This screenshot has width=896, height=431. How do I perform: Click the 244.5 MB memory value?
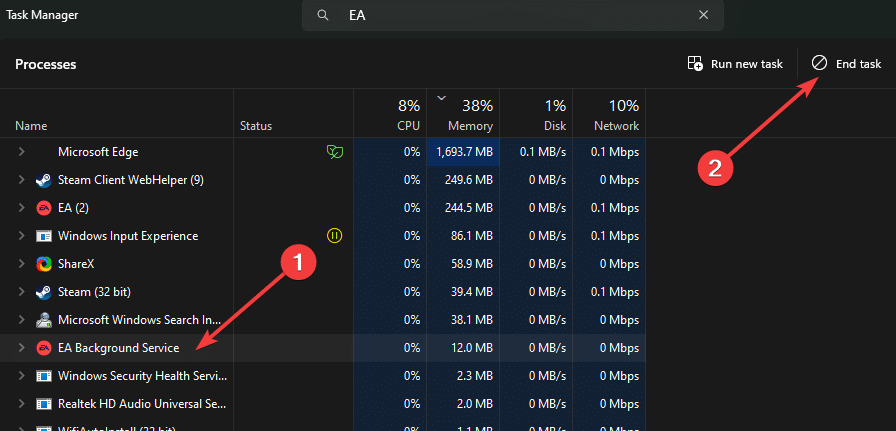click(469, 208)
